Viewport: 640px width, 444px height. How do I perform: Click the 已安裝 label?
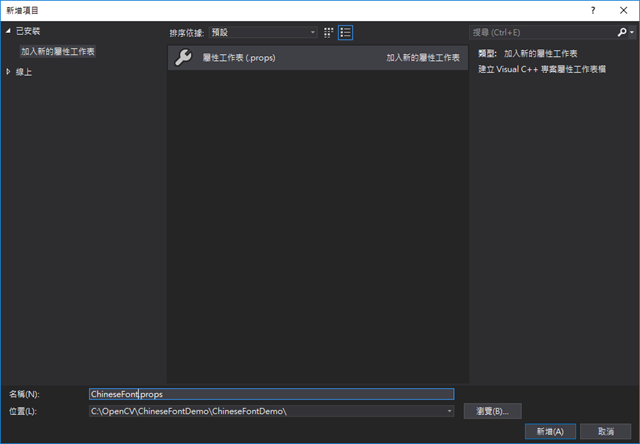click(28, 31)
